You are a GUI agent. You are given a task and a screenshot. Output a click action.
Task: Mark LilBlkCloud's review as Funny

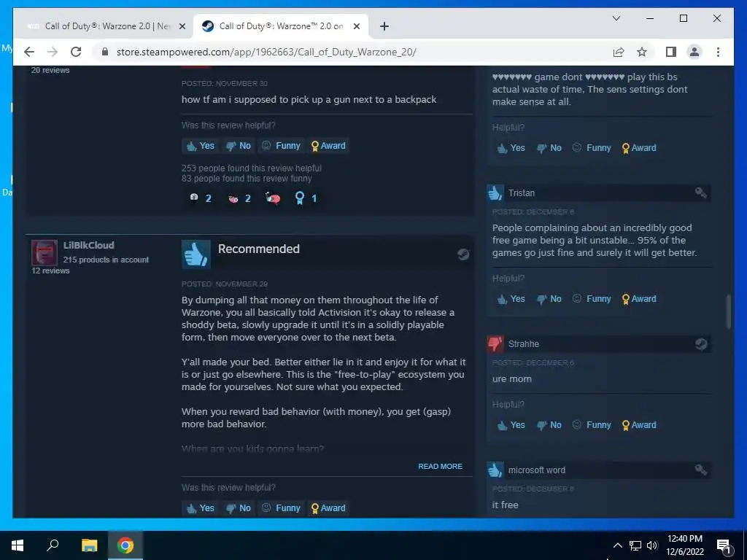(281, 508)
